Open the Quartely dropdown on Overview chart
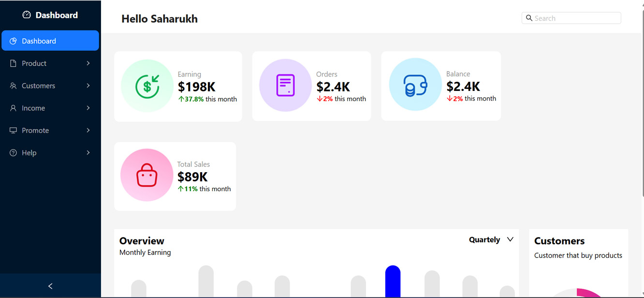This screenshot has width=644, height=298. (x=491, y=239)
